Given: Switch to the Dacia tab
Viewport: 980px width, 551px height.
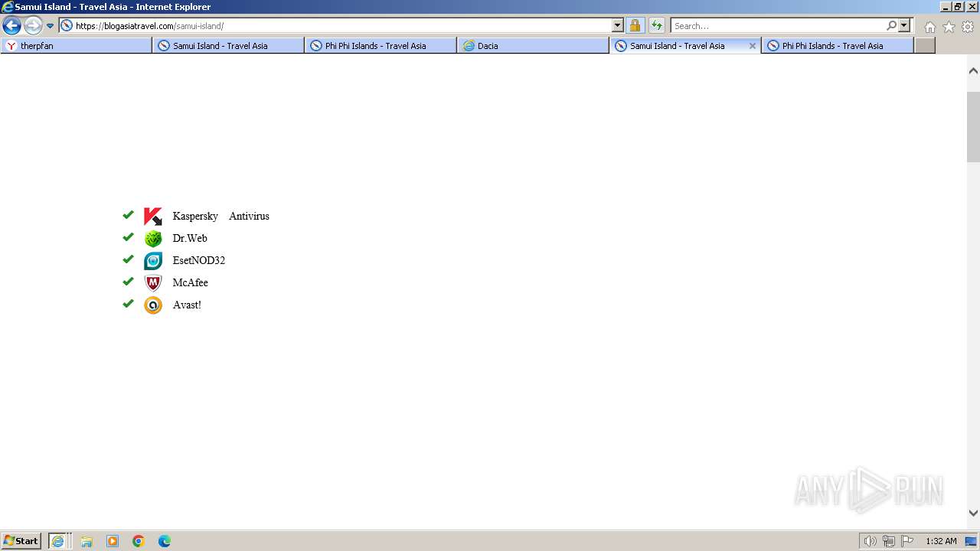Looking at the screenshot, I should [534, 46].
